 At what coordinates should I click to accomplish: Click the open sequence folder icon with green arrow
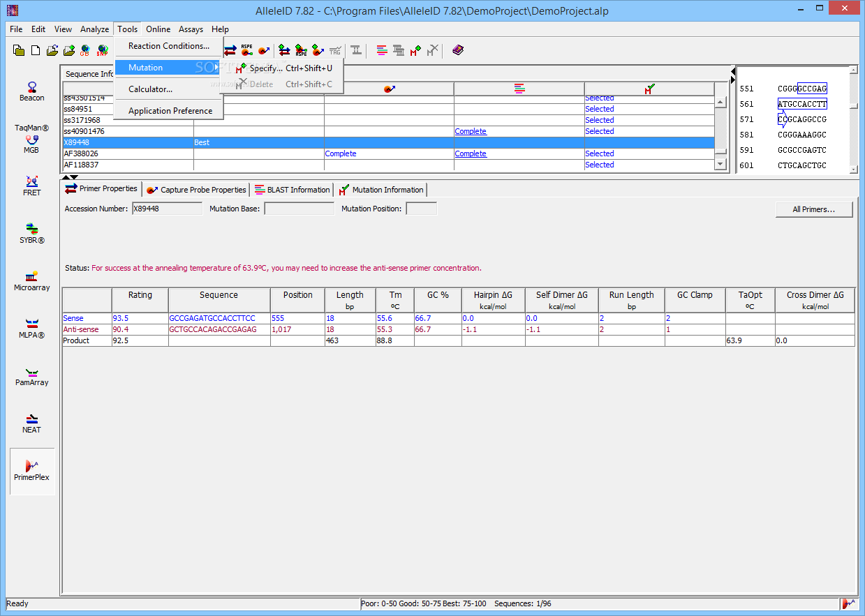tap(69, 50)
